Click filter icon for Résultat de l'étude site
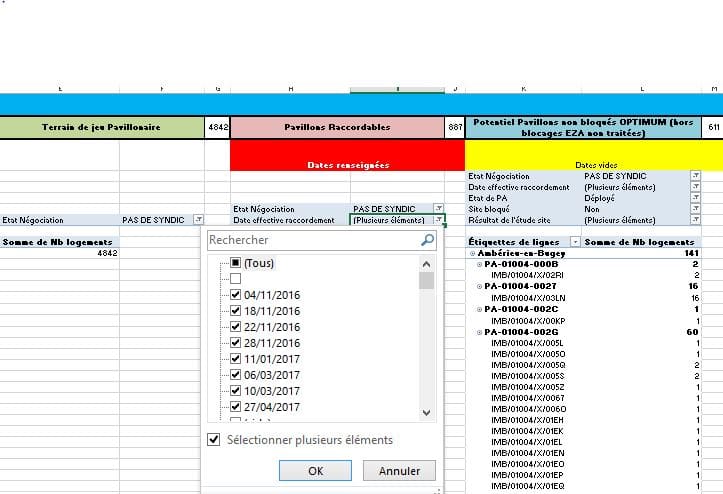Viewport: 723px width, 494px height. point(696,219)
